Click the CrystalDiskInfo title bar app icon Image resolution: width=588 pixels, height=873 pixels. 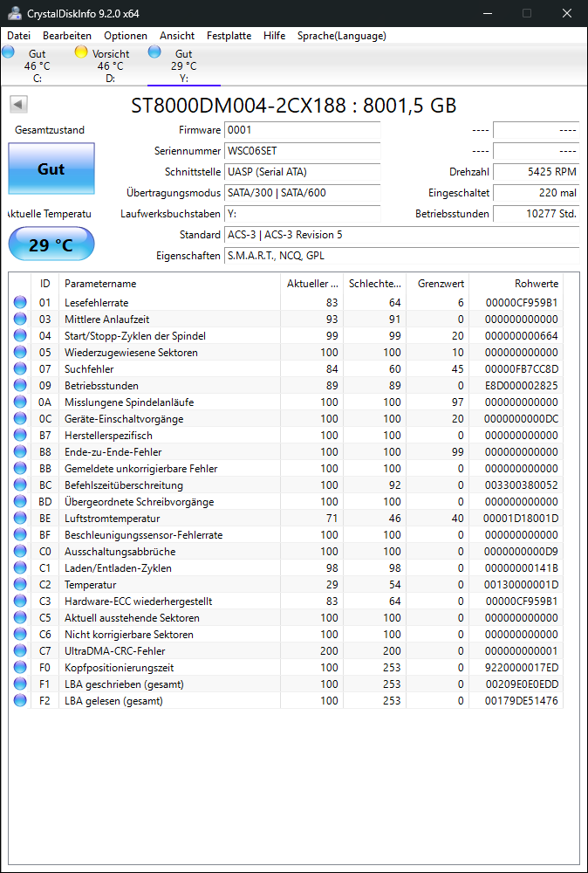point(15,13)
